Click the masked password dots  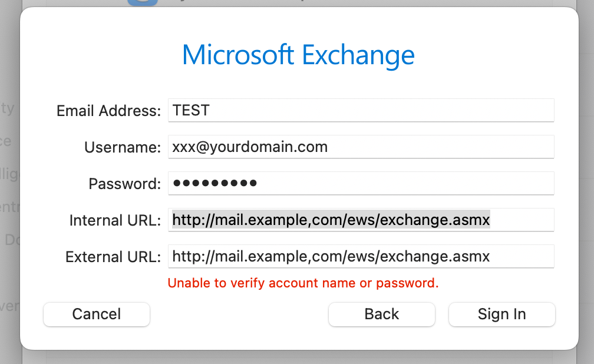(x=214, y=183)
